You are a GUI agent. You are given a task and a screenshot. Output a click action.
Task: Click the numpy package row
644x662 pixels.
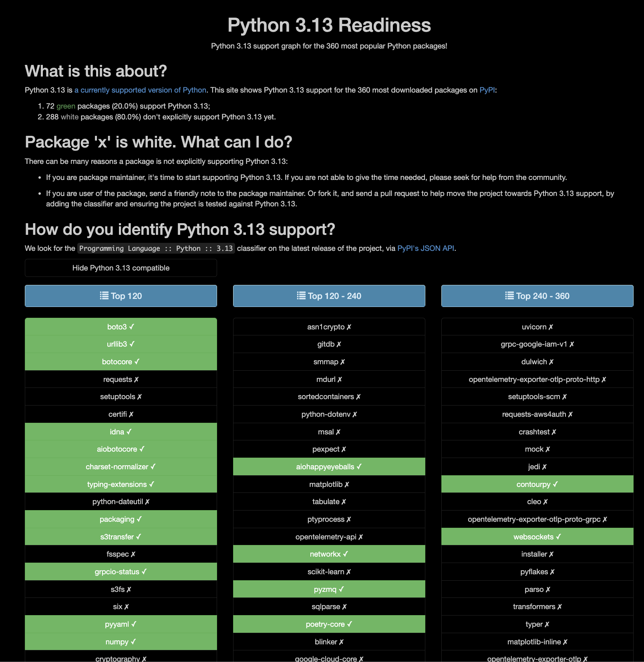point(121,642)
